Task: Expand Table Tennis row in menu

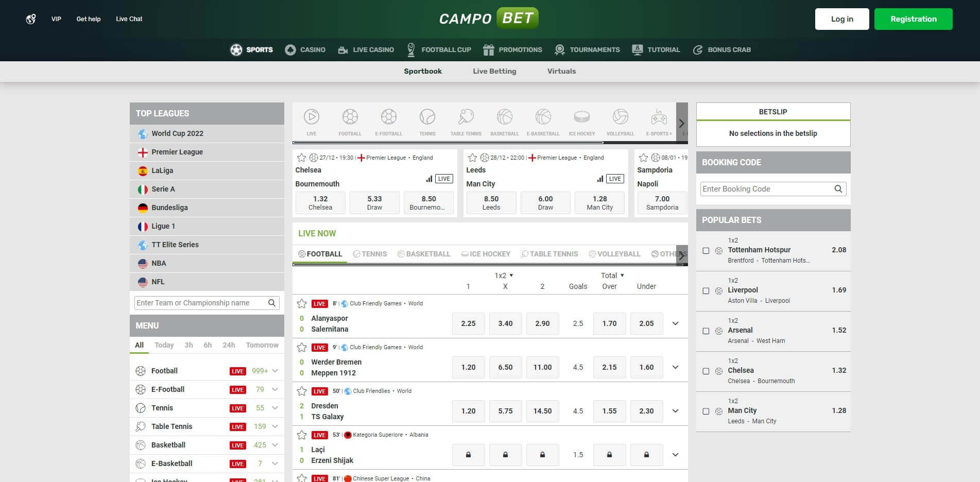Action: coord(275,426)
